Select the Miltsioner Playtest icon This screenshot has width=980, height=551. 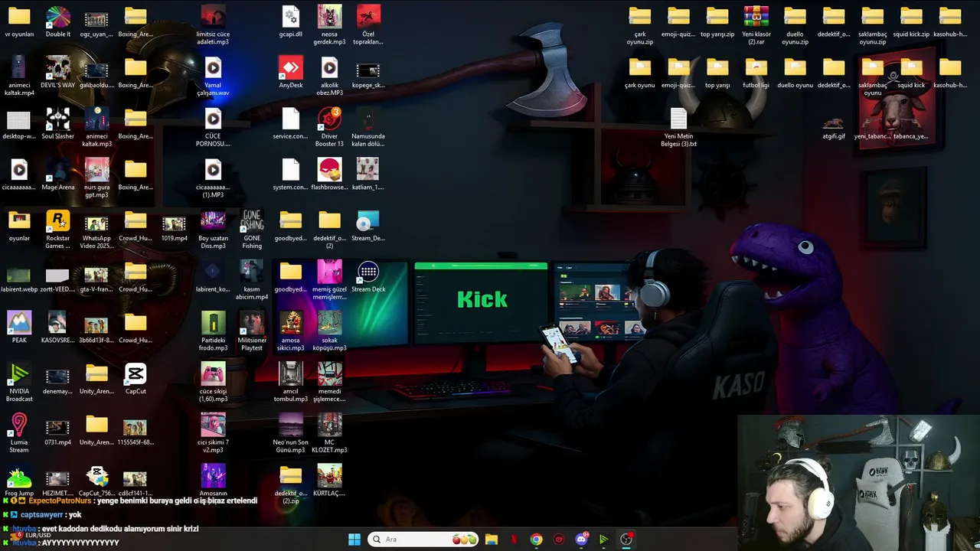pos(252,331)
